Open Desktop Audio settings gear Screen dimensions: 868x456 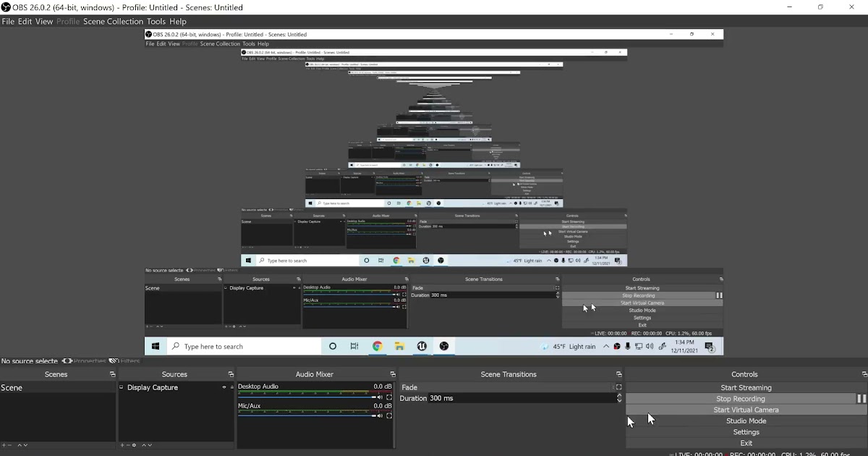389,397
